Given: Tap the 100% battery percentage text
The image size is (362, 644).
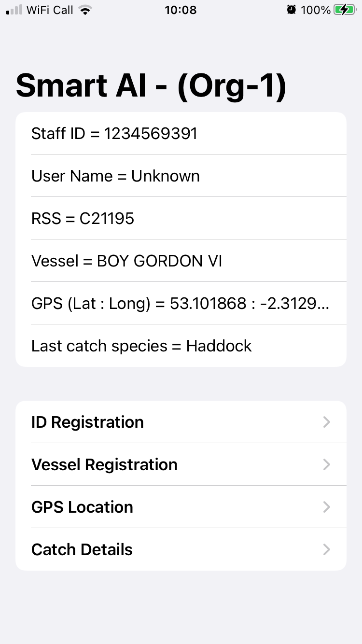Looking at the screenshot, I should click(316, 10).
